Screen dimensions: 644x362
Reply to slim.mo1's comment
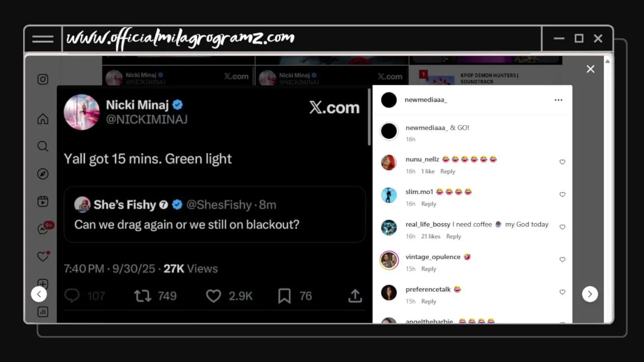[429, 204]
